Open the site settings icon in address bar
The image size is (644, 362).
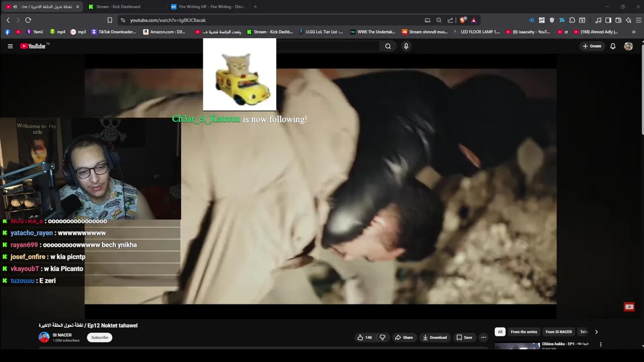click(123, 20)
